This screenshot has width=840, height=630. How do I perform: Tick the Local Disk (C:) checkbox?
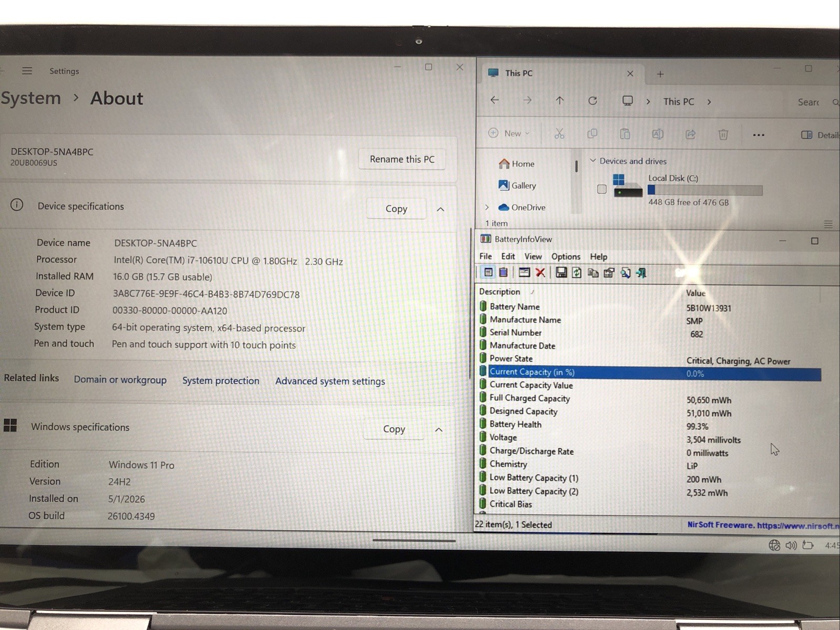click(x=602, y=189)
